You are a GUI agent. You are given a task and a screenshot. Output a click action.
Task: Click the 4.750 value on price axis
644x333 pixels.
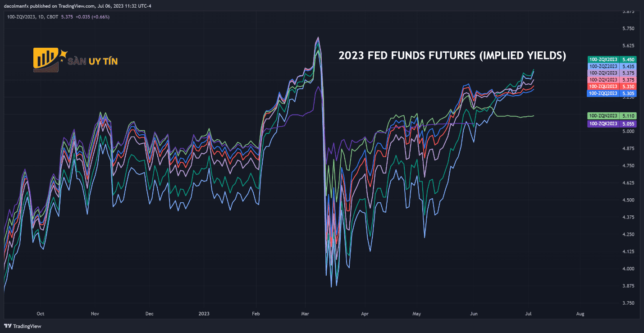coord(628,166)
